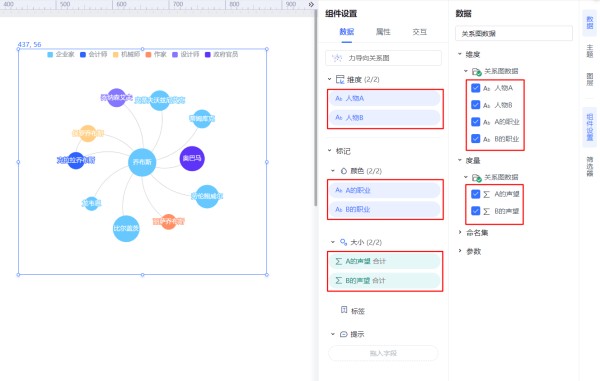
Task: Open 主题 in the right sidebar
Action: (590, 51)
